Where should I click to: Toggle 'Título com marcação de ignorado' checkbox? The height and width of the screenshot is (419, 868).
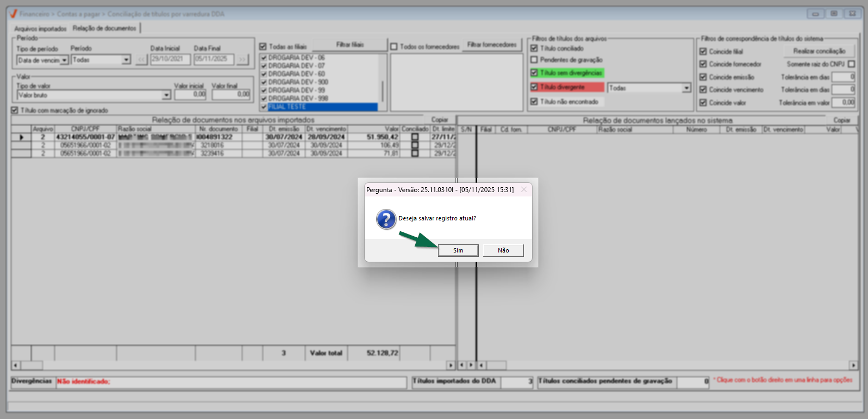[15, 110]
